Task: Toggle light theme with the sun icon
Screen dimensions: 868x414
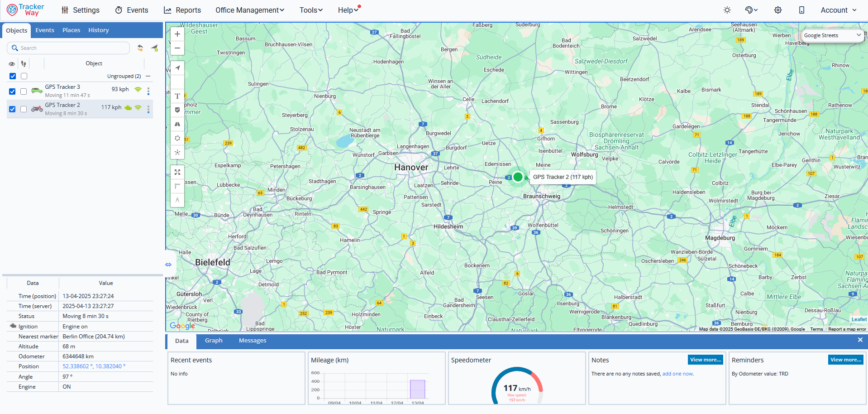Action: [727, 10]
